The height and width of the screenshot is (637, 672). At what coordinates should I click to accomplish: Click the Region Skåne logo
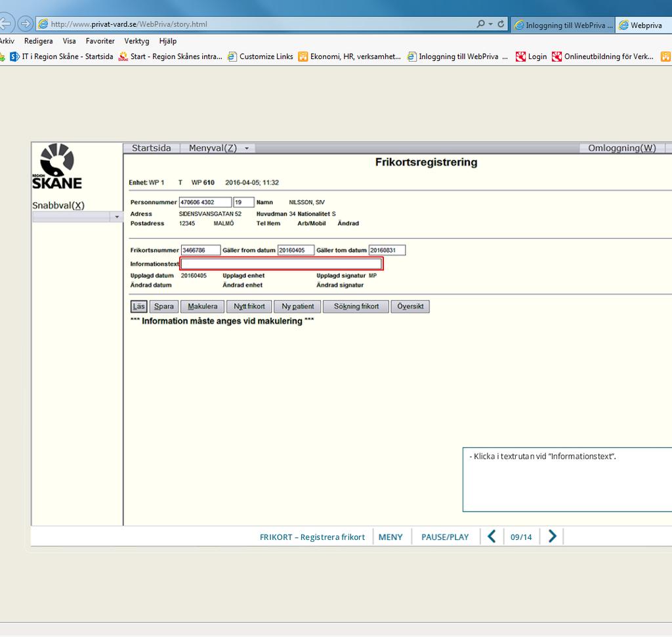[x=56, y=166]
